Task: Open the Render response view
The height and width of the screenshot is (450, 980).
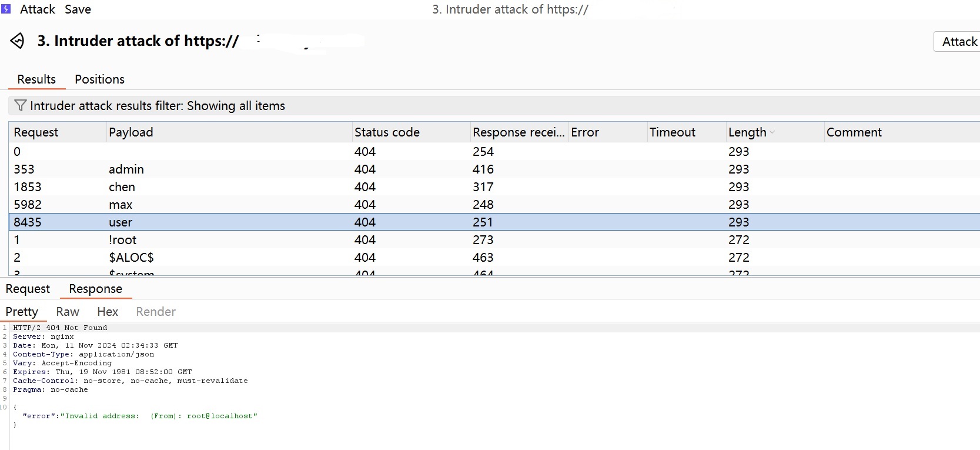Action: [156, 312]
